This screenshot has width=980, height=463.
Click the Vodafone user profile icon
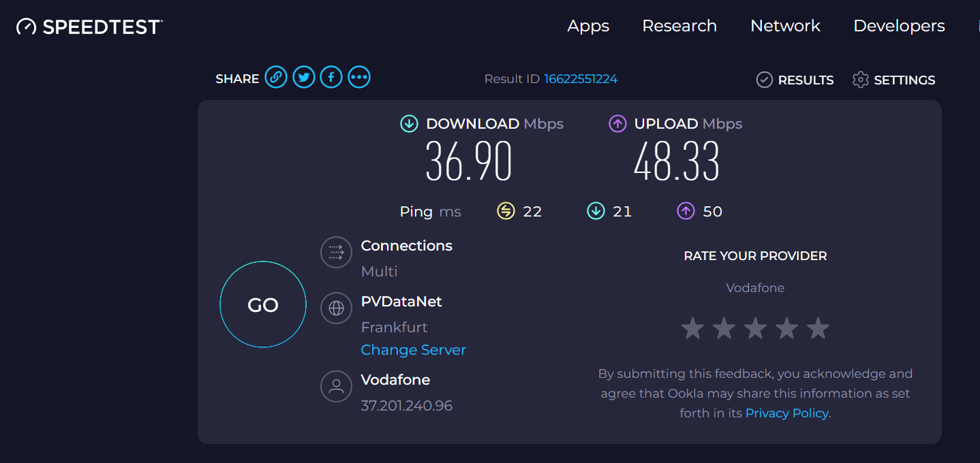(x=336, y=386)
